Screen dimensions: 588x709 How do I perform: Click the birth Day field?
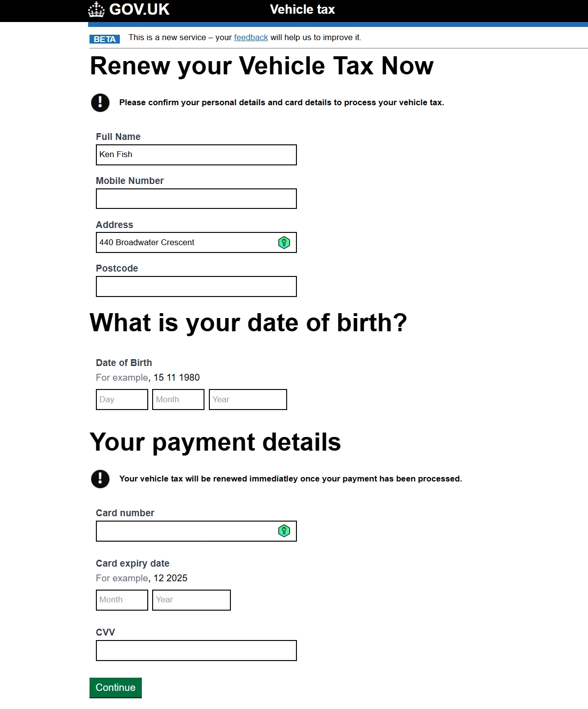[x=122, y=399]
